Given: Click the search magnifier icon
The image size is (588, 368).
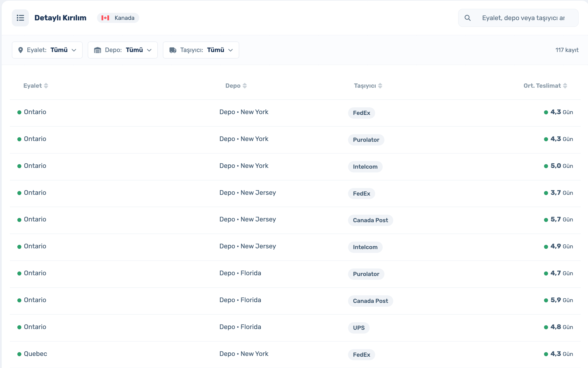Looking at the screenshot, I should coord(467,18).
